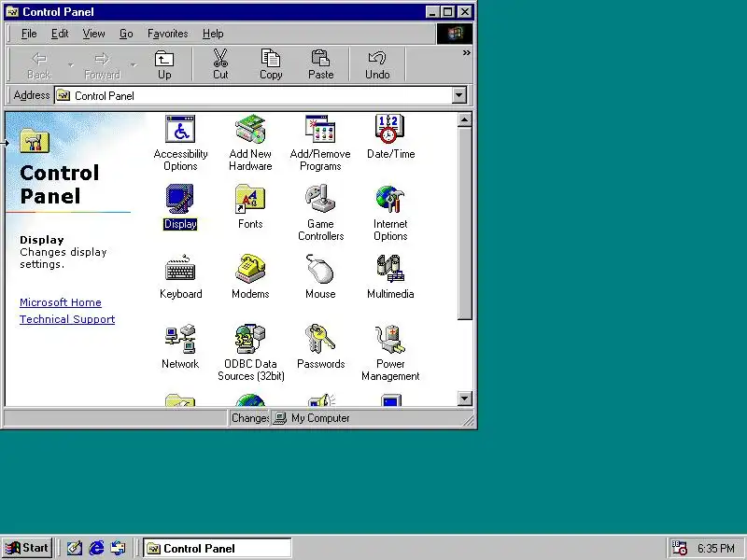Click the 6:35 PM tray clock
This screenshot has height=560, width=747.
(x=716, y=549)
